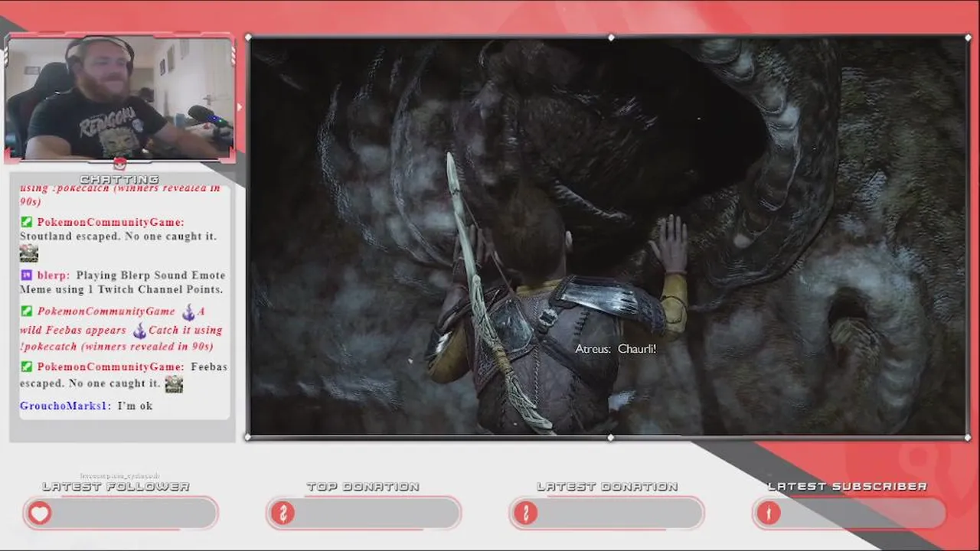Screen dimensions: 980x551
Task: Click the Latest Follower name bar
Action: pos(120,514)
